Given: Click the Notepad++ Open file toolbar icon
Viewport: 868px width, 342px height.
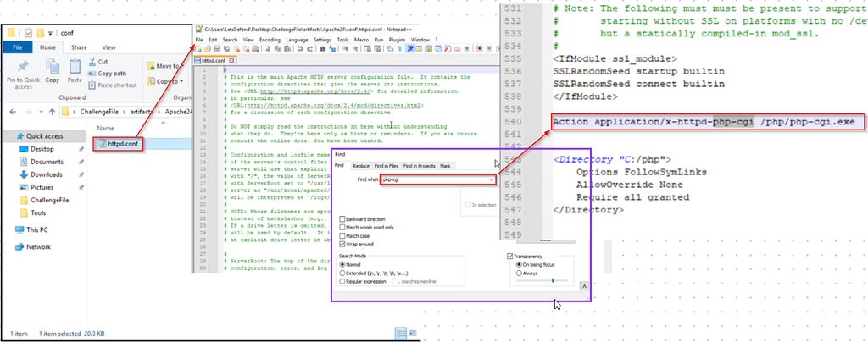Looking at the screenshot, I should pyautogui.click(x=207, y=48).
